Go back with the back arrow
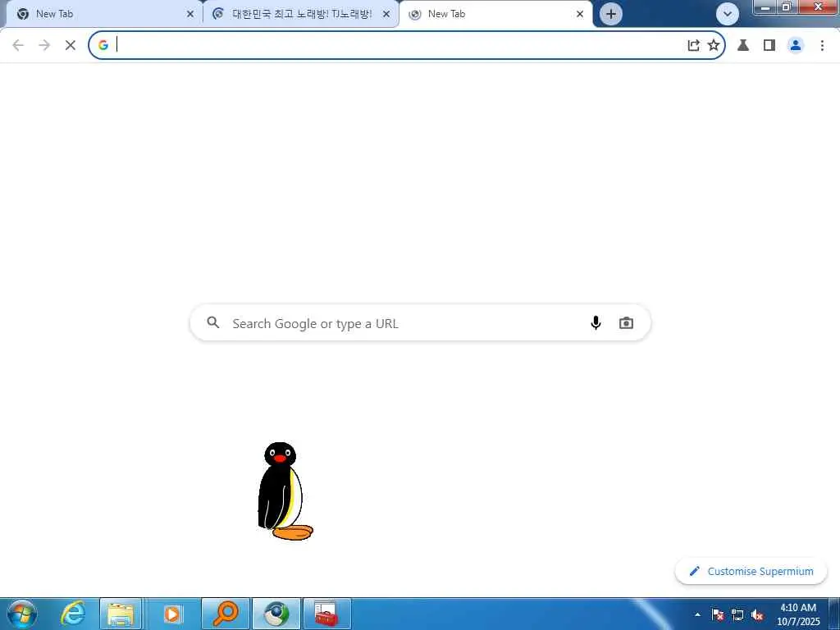This screenshot has height=630, width=840. 18,46
